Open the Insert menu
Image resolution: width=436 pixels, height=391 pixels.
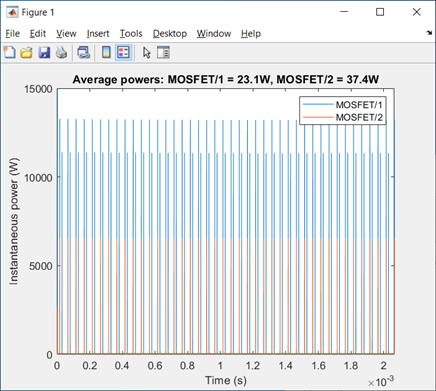(x=98, y=34)
